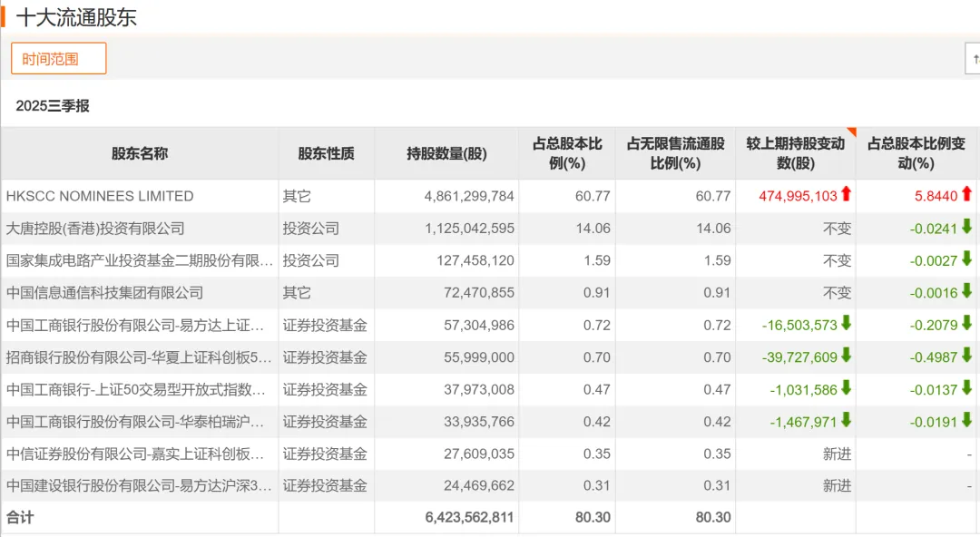The height and width of the screenshot is (537, 980).
Task: Click the 占总股本比例(%) column header
Action: pyautogui.click(x=567, y=154)
